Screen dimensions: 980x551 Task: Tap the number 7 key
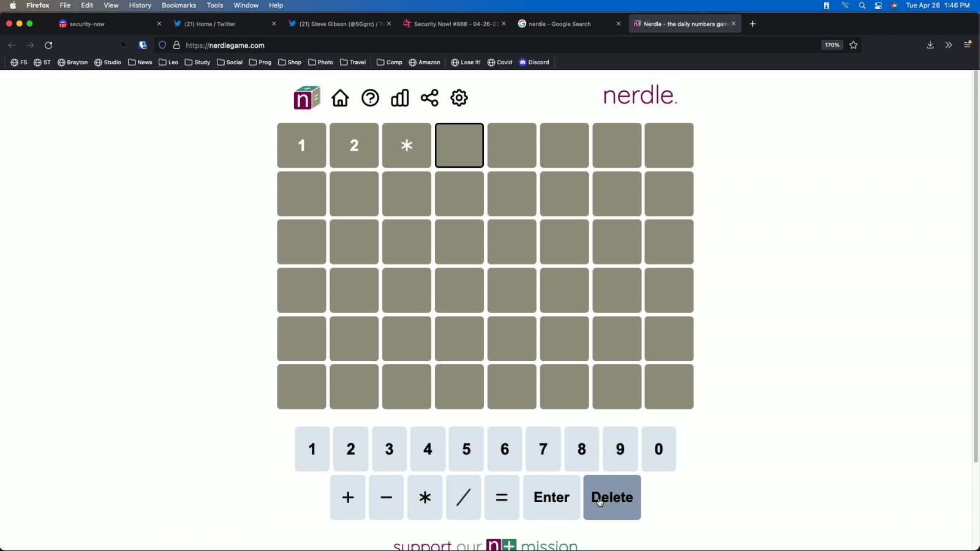pyautogui.click(x=543, y=449)
